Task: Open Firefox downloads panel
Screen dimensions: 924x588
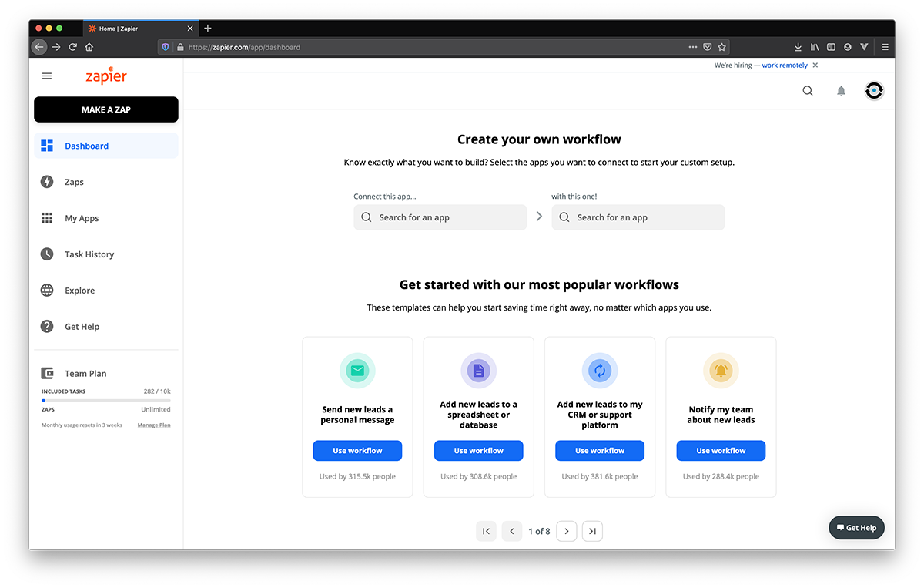Action: pos(798,47)
